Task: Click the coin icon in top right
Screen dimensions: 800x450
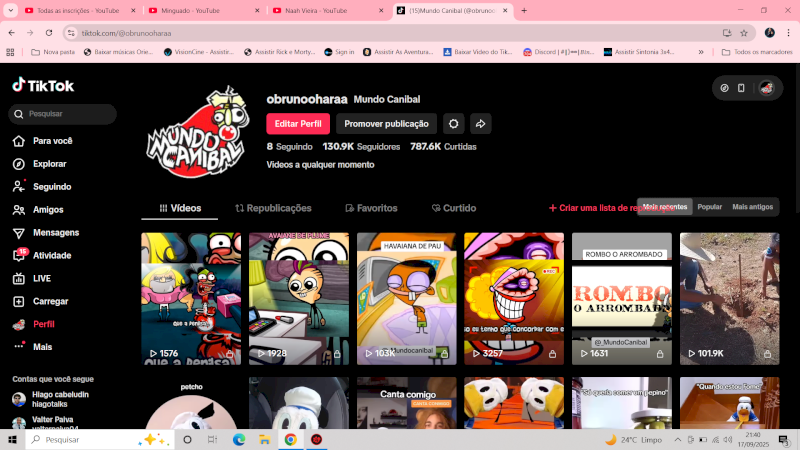Action: point(724,88)
